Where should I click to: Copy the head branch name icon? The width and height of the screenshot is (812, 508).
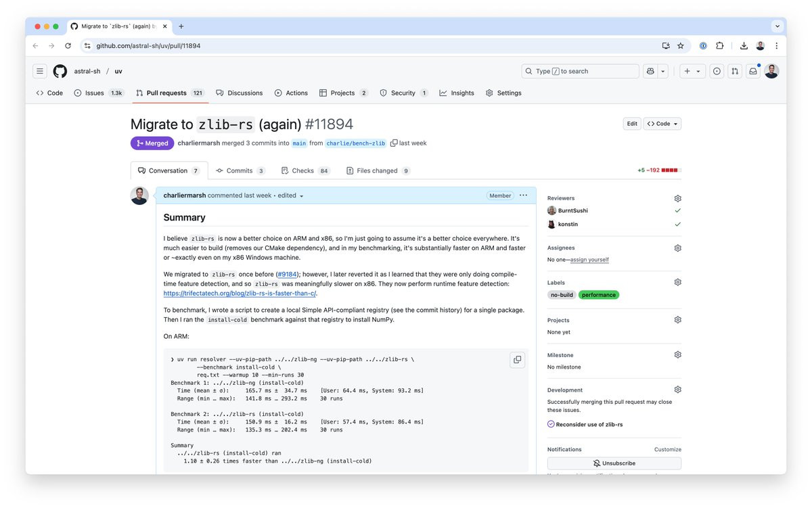[x=394, y=143]
